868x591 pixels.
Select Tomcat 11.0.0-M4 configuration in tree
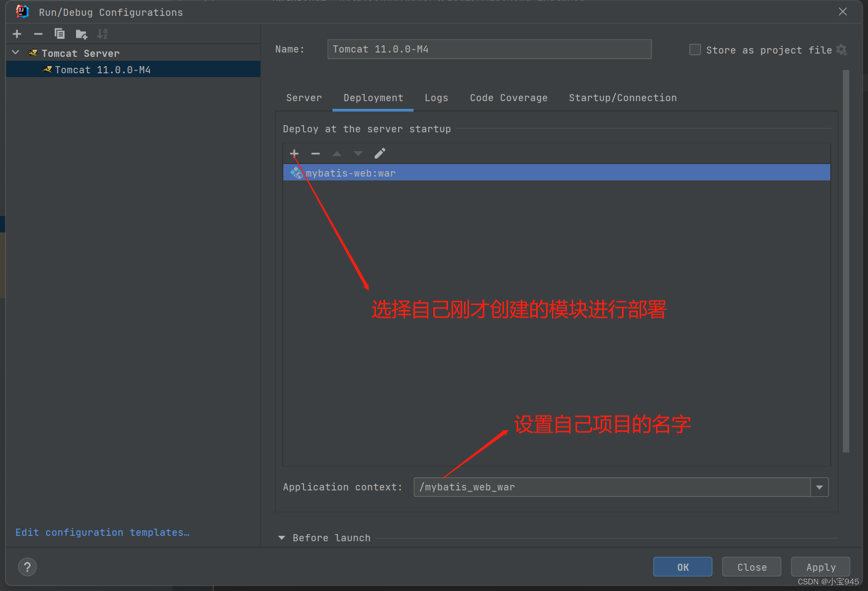133,69
